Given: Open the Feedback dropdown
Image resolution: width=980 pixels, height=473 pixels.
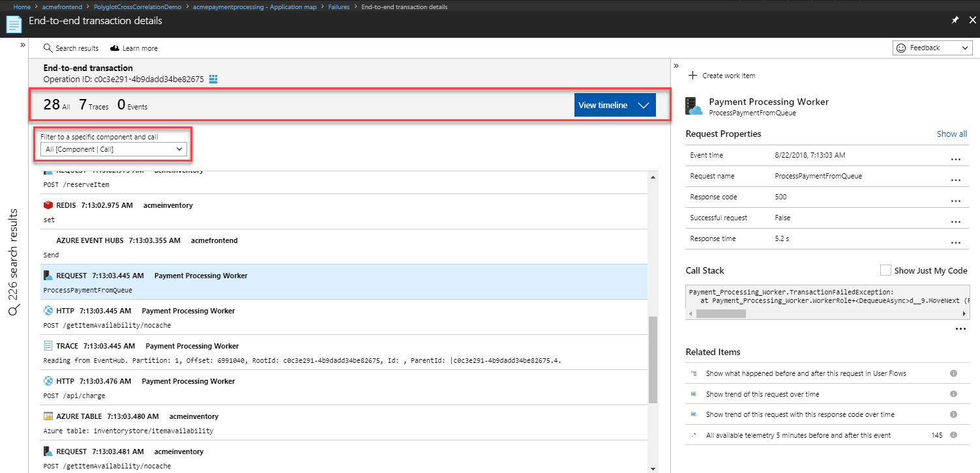Looking at the screenshot, I should pos(932,48).
